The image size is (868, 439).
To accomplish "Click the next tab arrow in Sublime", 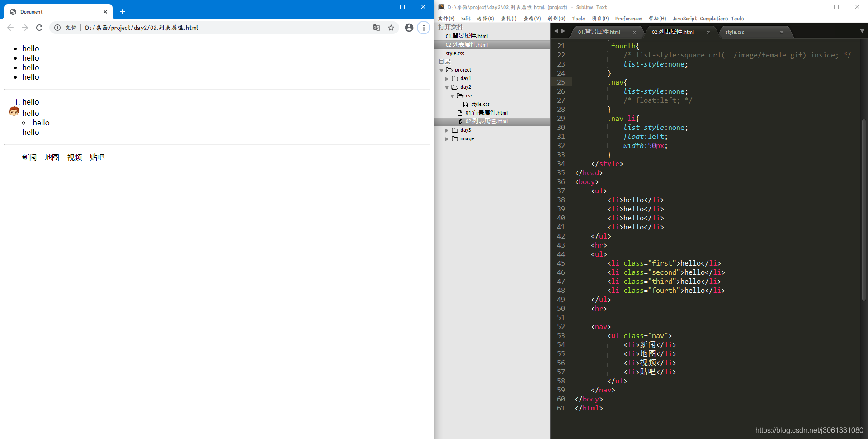I will 563,31.
